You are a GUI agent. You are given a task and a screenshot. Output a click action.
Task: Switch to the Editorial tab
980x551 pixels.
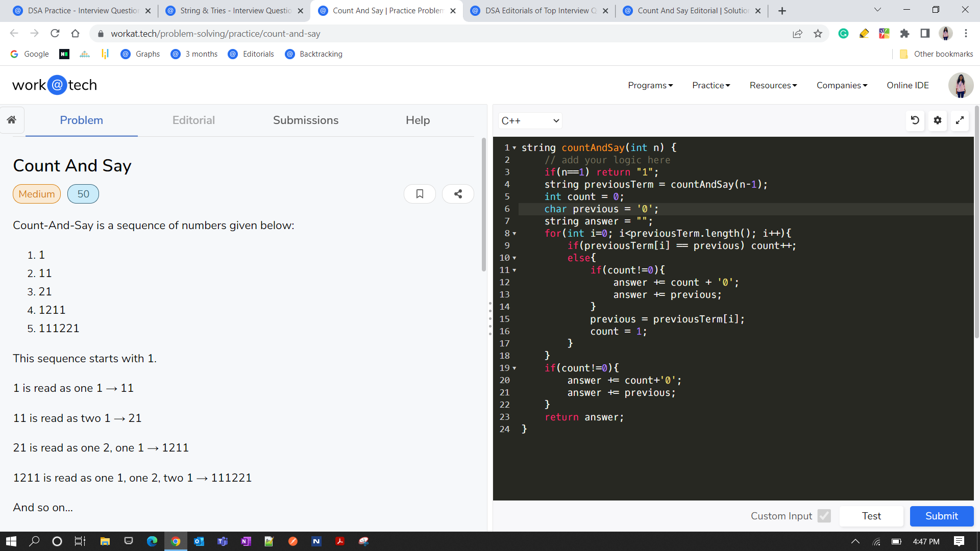193,120
